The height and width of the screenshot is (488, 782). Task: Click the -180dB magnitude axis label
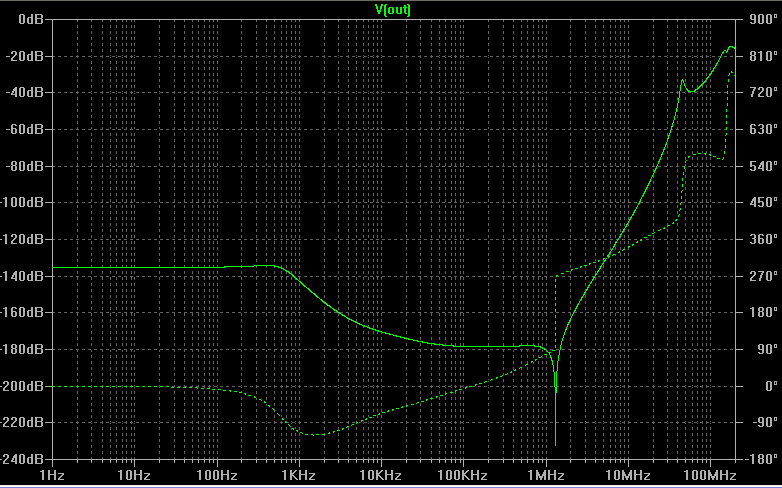pos(22,349)
